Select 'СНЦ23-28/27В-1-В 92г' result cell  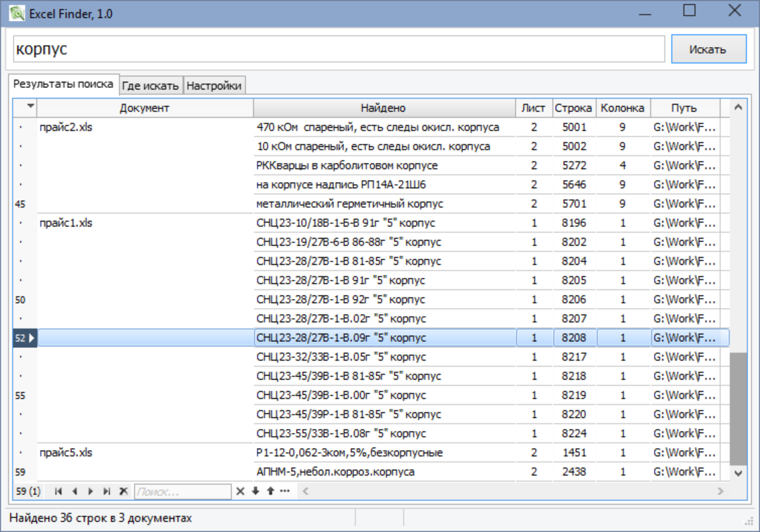[384, 300]
